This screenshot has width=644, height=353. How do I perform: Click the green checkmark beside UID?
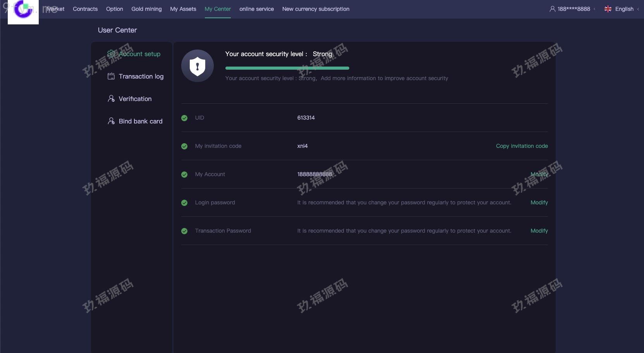pyautogui.click(x=184, y=118)
